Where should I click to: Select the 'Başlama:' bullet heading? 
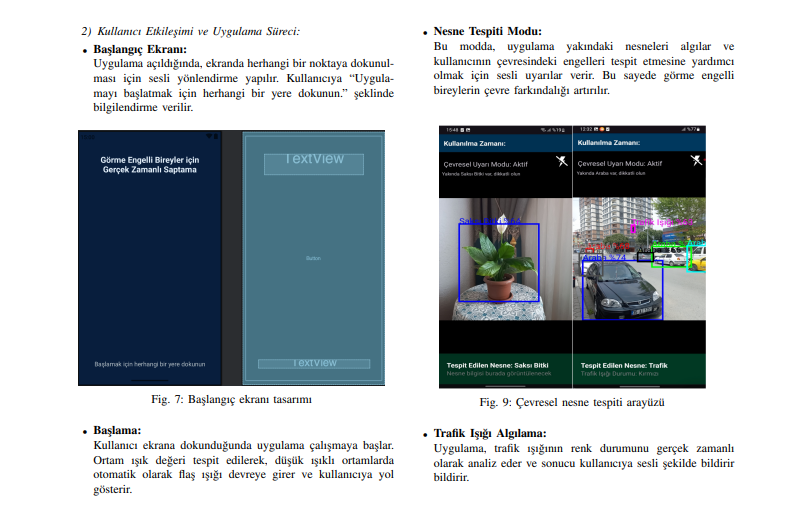tap(117, 430)
